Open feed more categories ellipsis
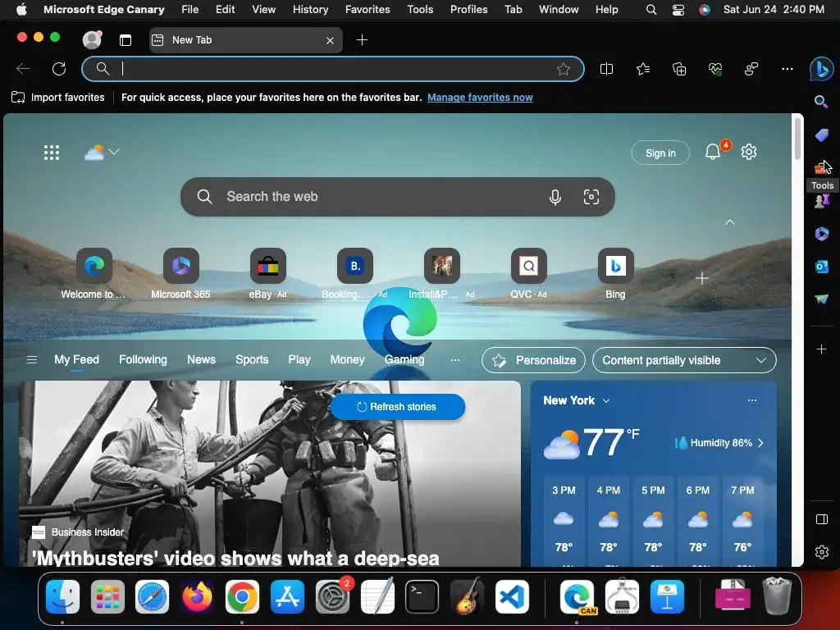This screenshot has height=630, width=840. coord(454,360)
